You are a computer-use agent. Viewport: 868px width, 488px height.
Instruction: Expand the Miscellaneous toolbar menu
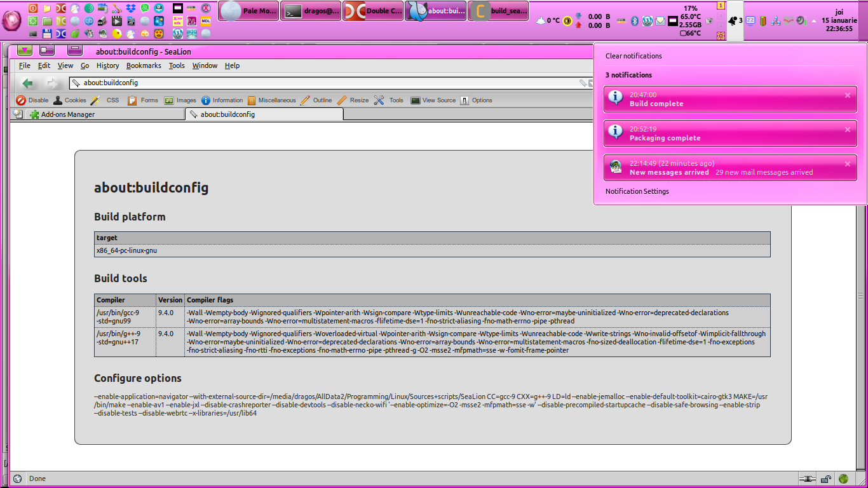point(271,100)
